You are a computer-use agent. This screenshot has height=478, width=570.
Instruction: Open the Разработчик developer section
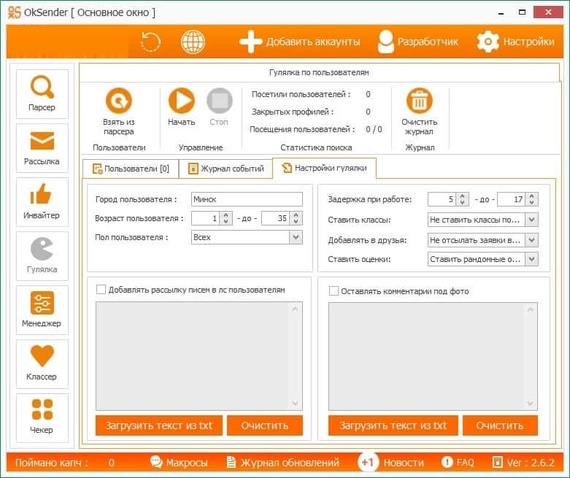[x=418, y=42]
